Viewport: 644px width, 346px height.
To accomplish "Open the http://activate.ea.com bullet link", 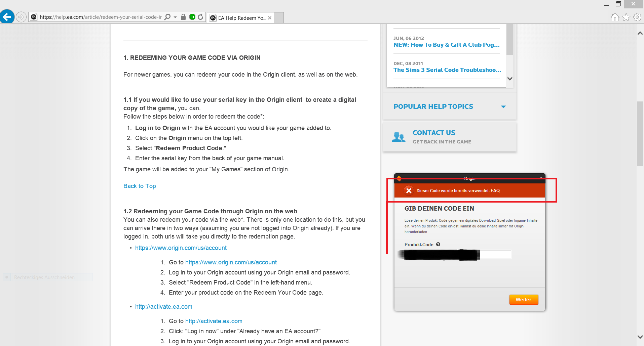I will (164, 307).
